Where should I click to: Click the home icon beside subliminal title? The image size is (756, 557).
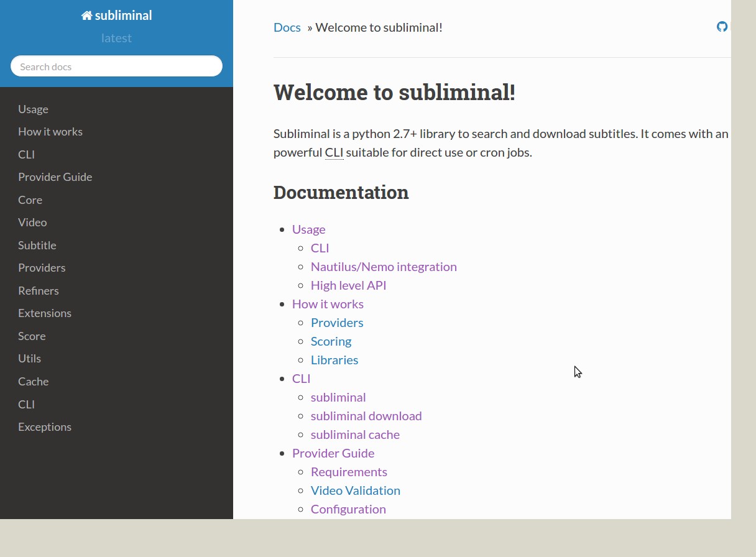tap(86, 16)
